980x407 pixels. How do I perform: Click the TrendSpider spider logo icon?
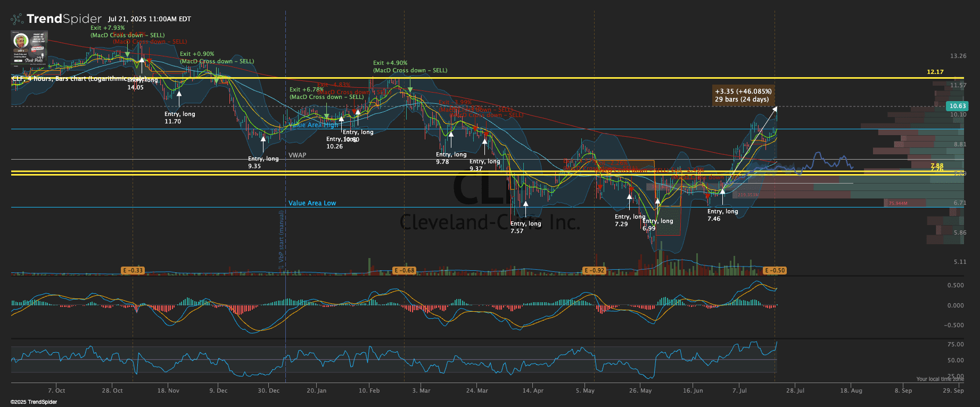[x=17, y=19]
